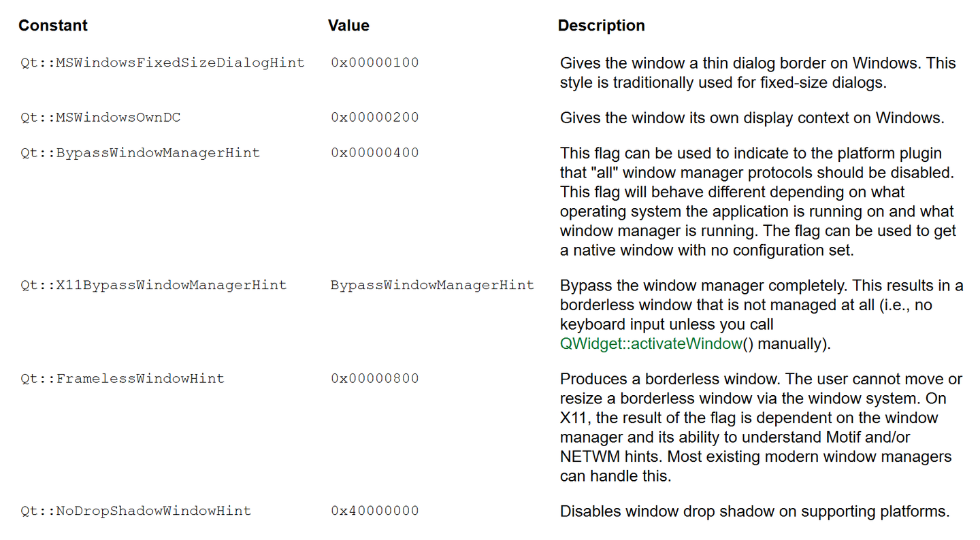Image resolution: width=980 pixels, height=540 pixels.
Task: Click the value 0x00000800
Action: click(x=375, y=379)
